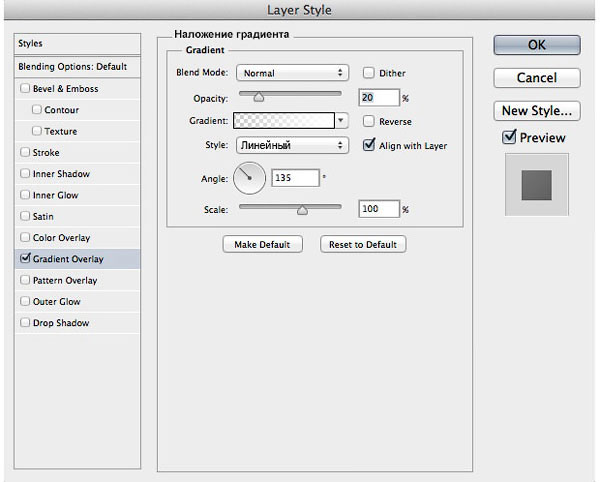Image resolution: width=600 pixels, height=482 pixels.
Task: Click the Opacity slider handle
Action: 259,97
